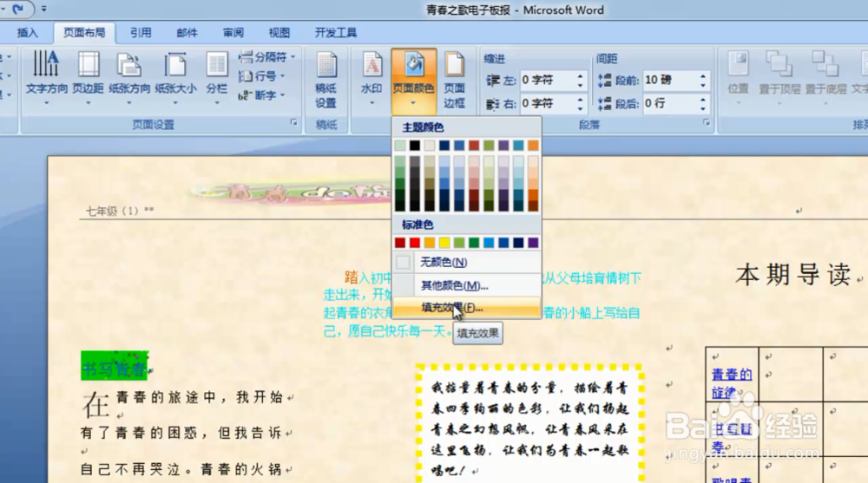This screenshot has height=483, width=868.
Task: Click the 稿纸设置 manuscript paper icon
Action: [326, 81]
